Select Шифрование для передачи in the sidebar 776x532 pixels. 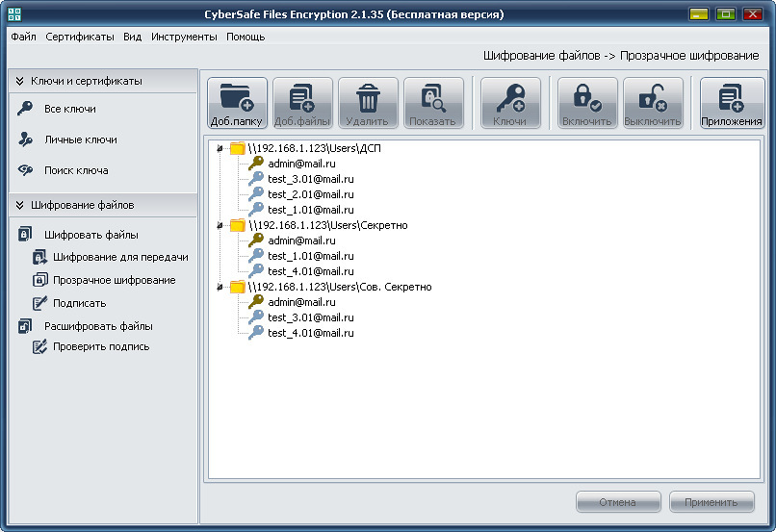(120, 257)
